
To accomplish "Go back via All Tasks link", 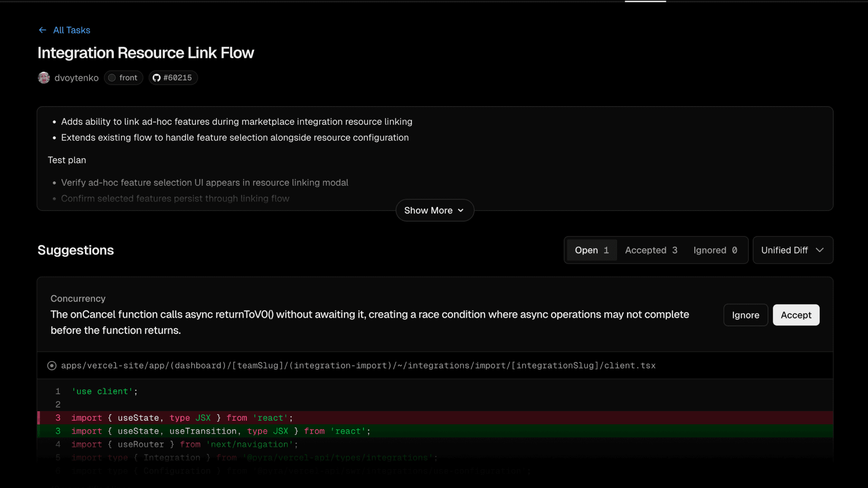I will 72,30.
